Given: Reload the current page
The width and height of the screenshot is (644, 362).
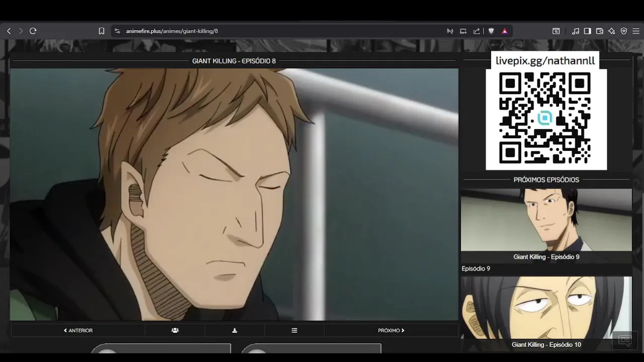Looking at the screenshot, I should tap(33, 31).
